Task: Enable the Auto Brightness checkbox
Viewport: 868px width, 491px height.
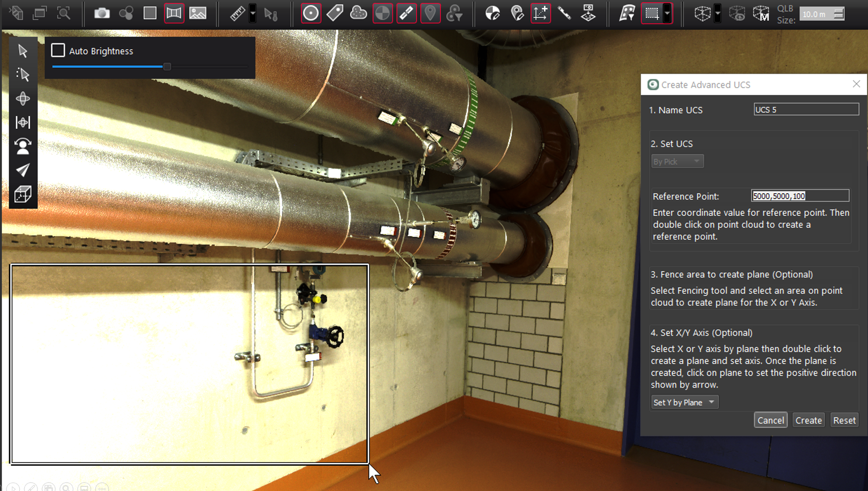Action: [58, 51]
